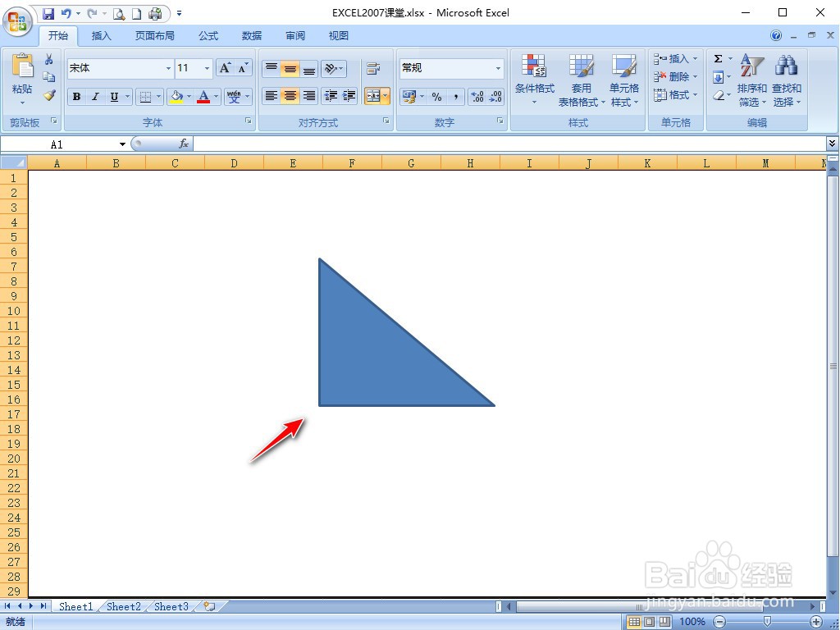Toggle Italic formatting
The width and height of the screenshot is (840, 630).
(95, 97)
